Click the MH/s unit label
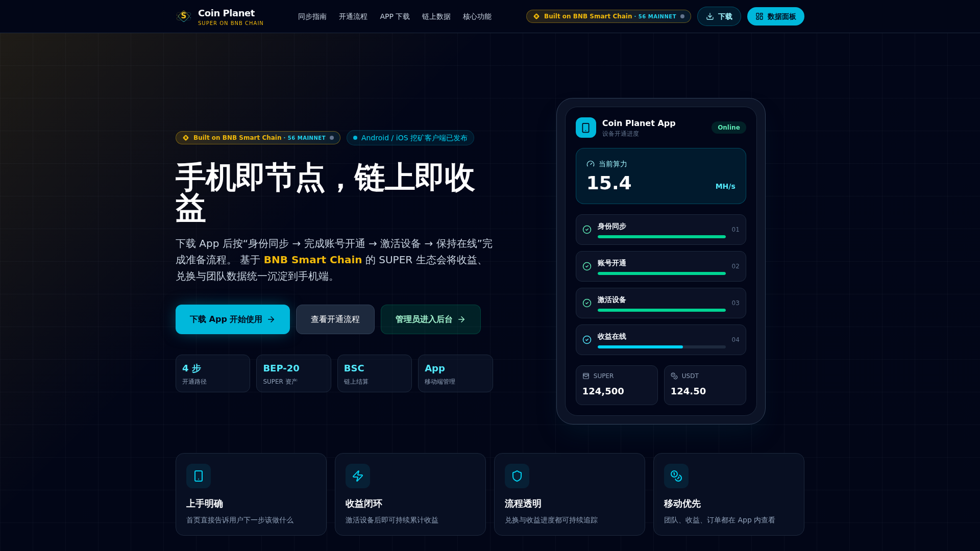Screen dimensions: 980x551 click(725, 186)
